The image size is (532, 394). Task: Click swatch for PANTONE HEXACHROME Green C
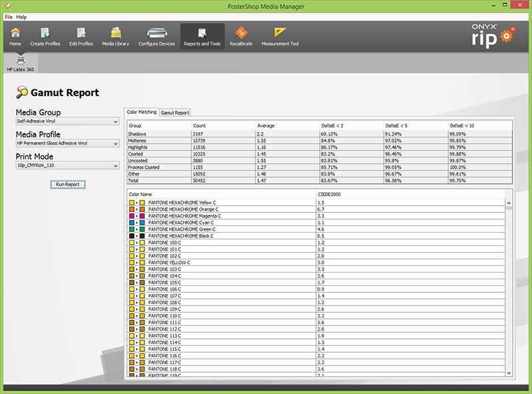click(x=136, y=229)
